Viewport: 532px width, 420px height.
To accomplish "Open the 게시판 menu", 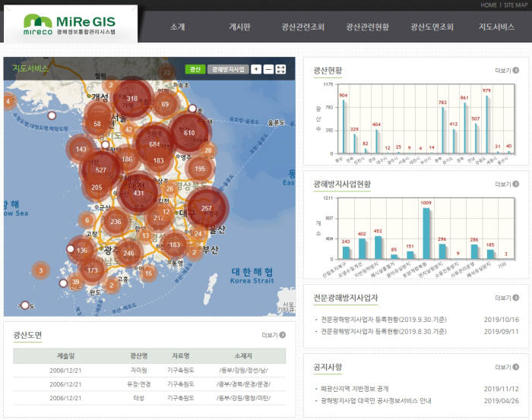I will pos(239,27).
